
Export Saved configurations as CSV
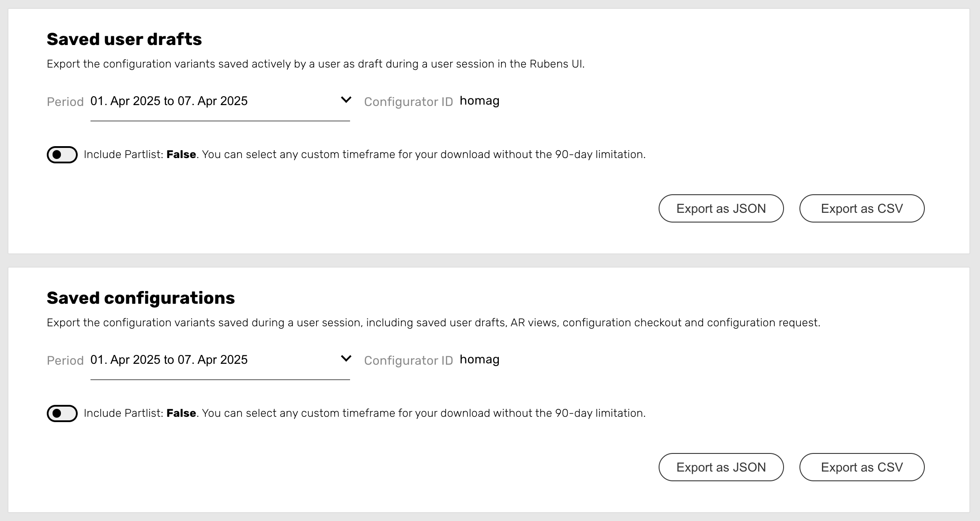point(862,467)
